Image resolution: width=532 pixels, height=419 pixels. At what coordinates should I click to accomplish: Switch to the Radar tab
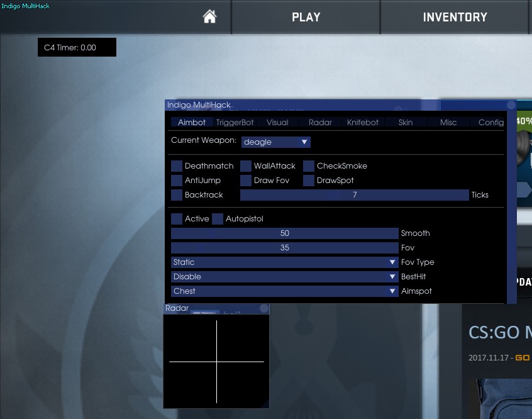point(320,122)
